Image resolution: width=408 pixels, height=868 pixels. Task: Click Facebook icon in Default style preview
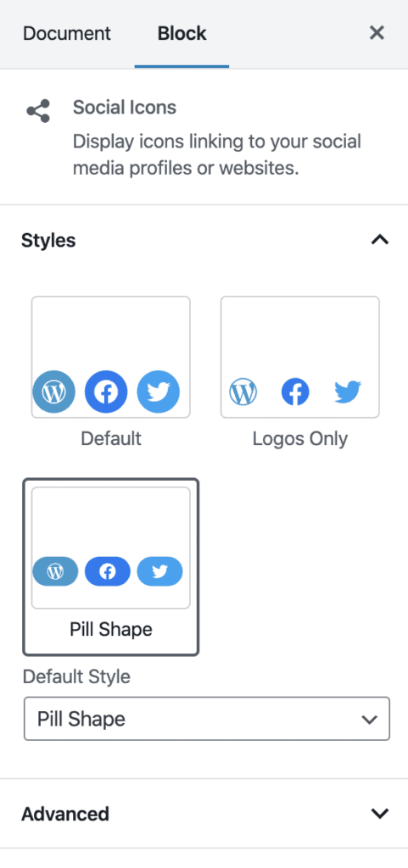click(106, 392)
